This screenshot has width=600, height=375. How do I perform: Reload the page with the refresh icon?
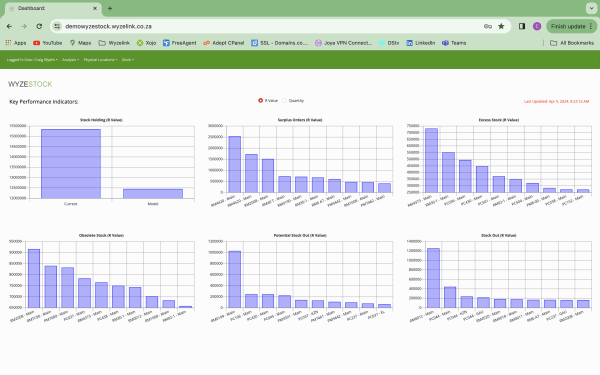(x=39, y=26)
